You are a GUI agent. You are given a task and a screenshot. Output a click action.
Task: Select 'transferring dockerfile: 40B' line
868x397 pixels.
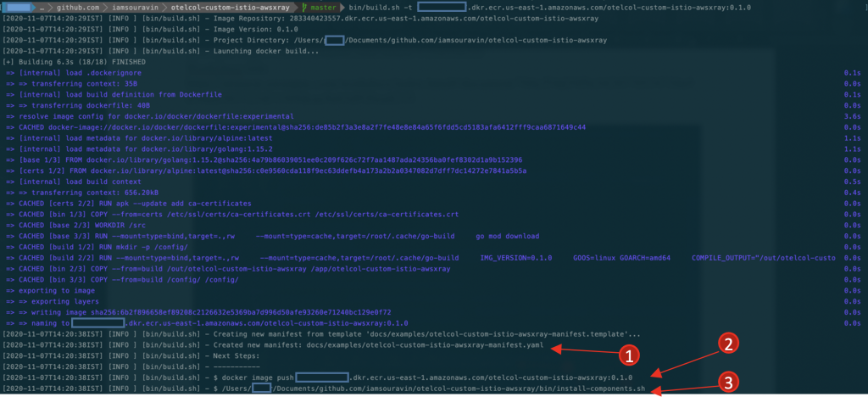coord(79,106)
